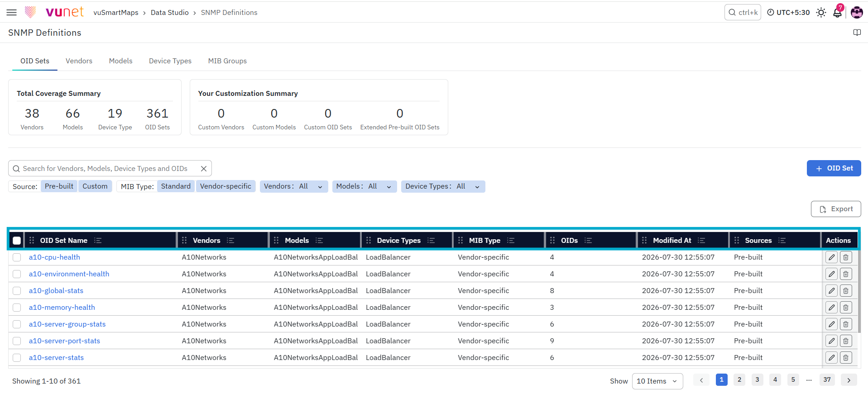Open OID Set Name column filter menu
The width and height of the screenshot is (868, 398).
coord(98,241)
